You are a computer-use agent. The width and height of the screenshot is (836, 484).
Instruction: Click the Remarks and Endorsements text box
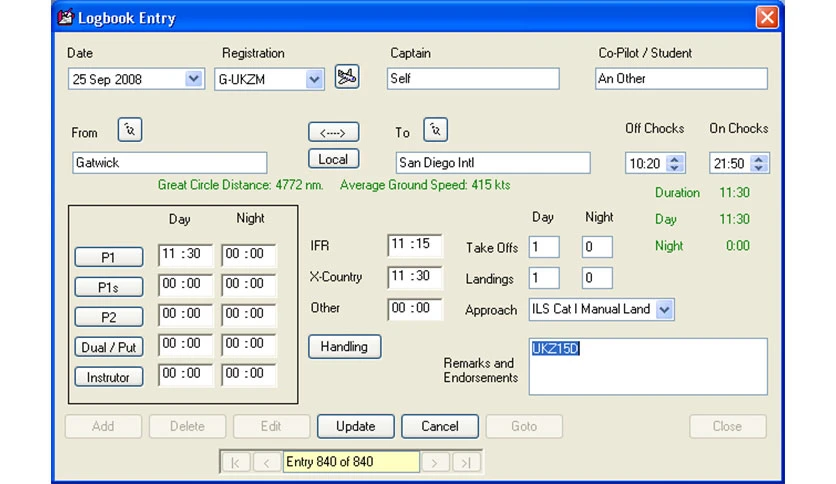(648, 366)
